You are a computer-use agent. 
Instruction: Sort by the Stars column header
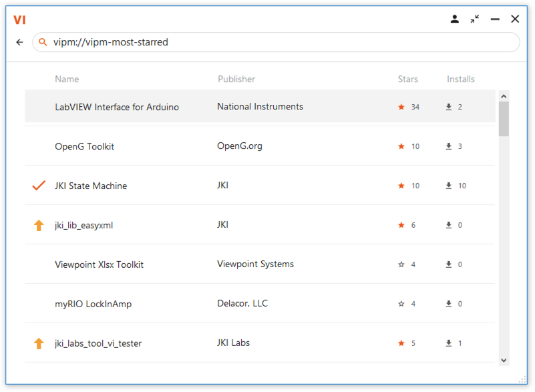(407, 79)
